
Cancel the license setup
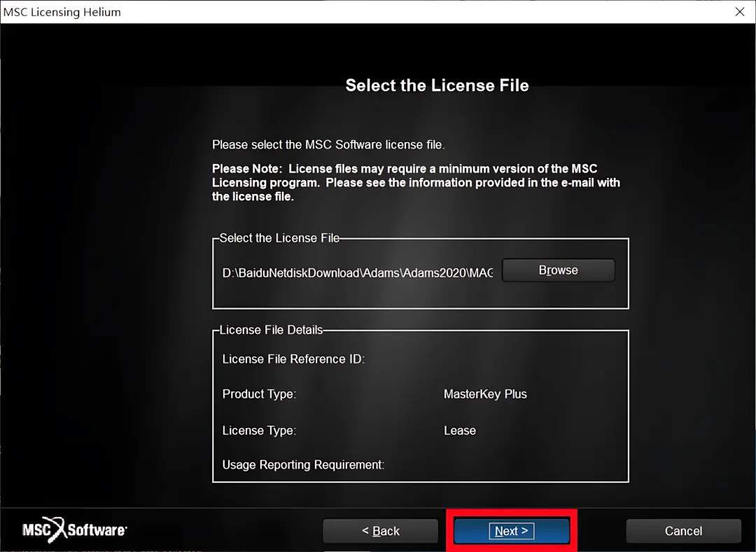click(683, 531)
